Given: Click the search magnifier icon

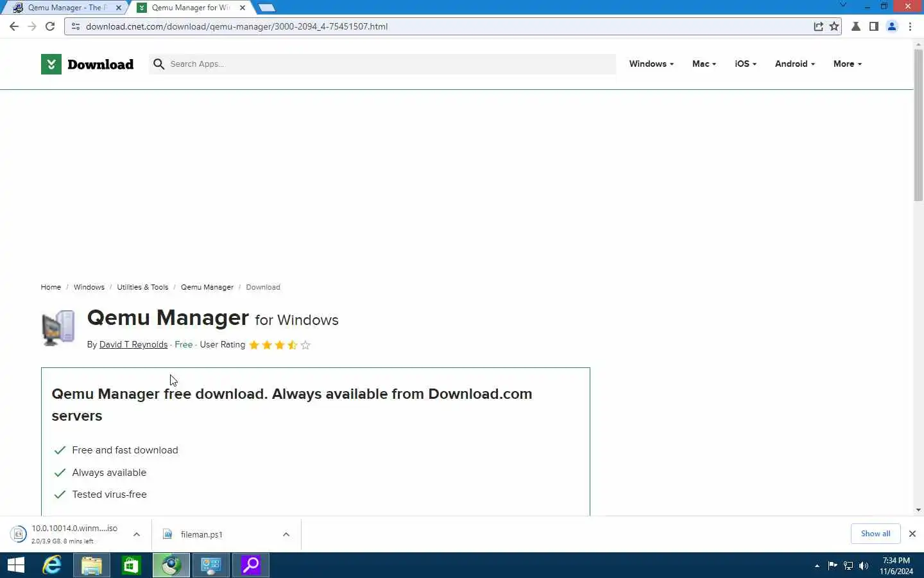Looking at the screenshot, I should [158, 64].
